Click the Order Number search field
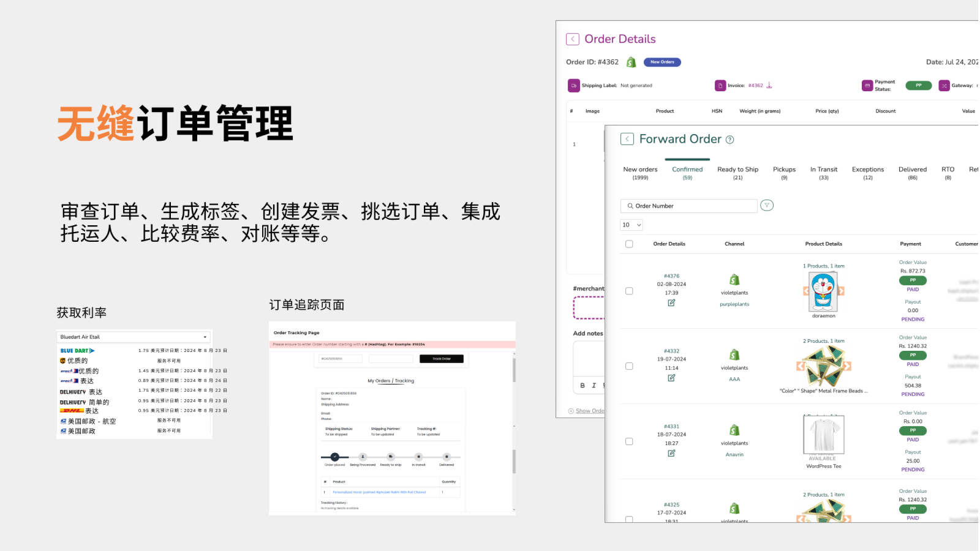Viewport: 980px width, 551px height. [x=689, y=206]
